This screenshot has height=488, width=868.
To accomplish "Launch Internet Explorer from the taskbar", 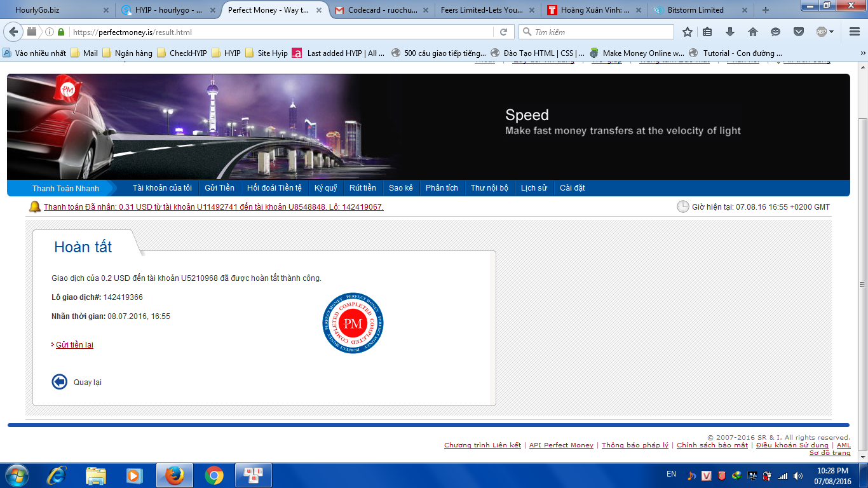I will (57, 475).
